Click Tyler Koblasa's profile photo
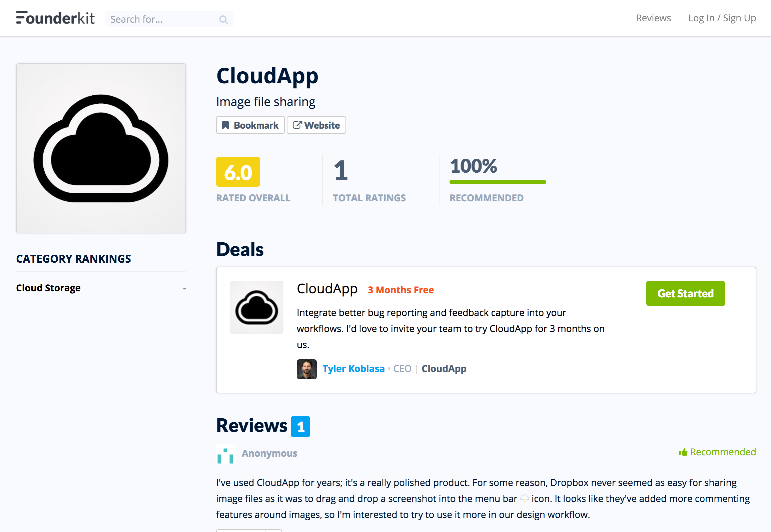 tap(306, 369)
